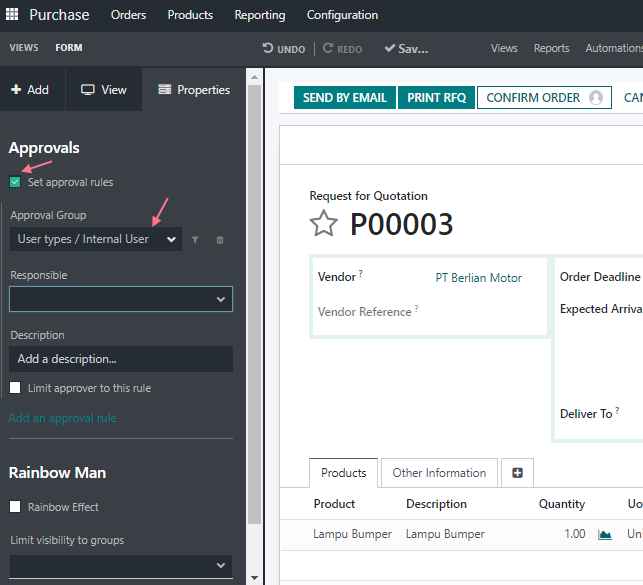Screen dimensions: 643x585
Task: Open the Reporting menu
Action: (260, 15)
